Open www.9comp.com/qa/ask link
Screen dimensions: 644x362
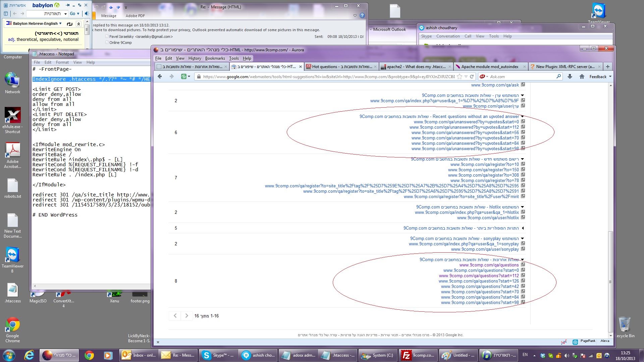[x=495, y=85]
